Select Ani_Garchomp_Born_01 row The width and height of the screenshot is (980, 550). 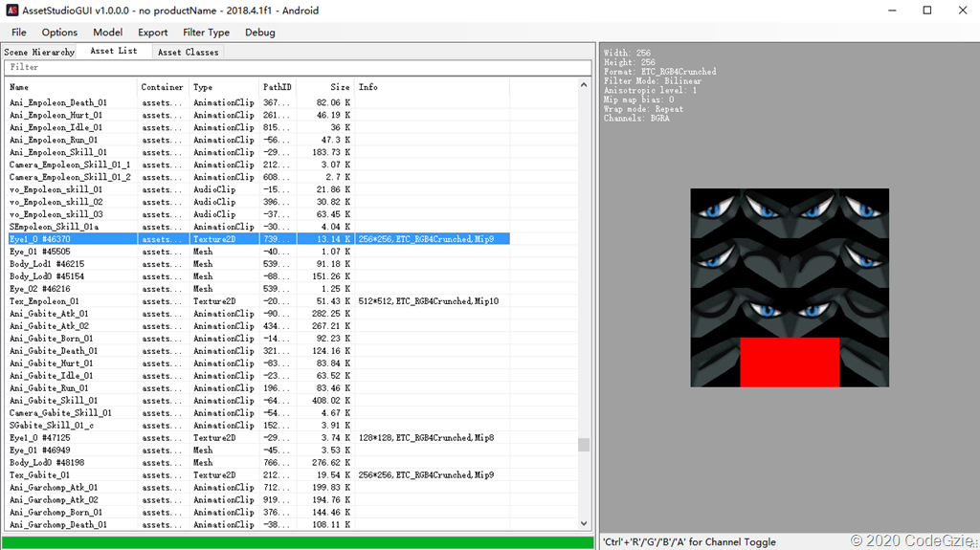258,513
